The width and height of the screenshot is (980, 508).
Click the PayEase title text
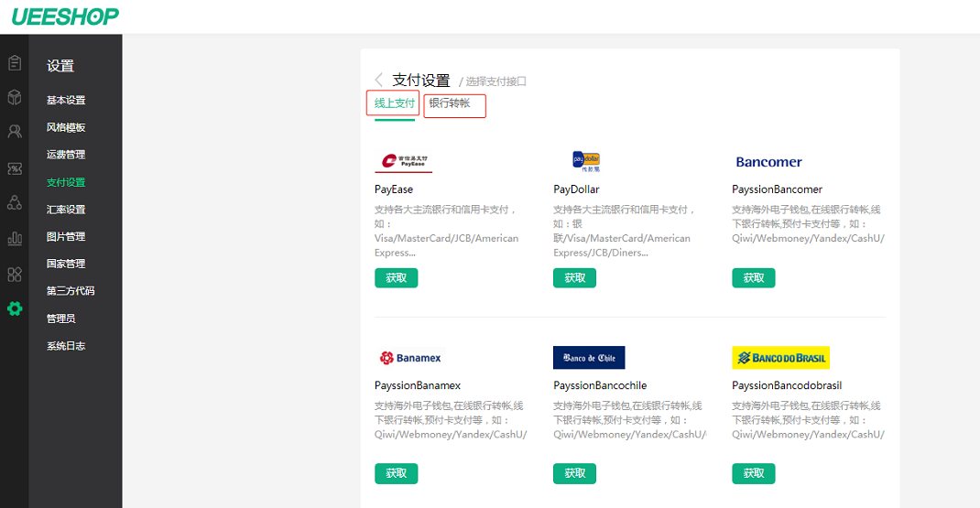(394, 189)
